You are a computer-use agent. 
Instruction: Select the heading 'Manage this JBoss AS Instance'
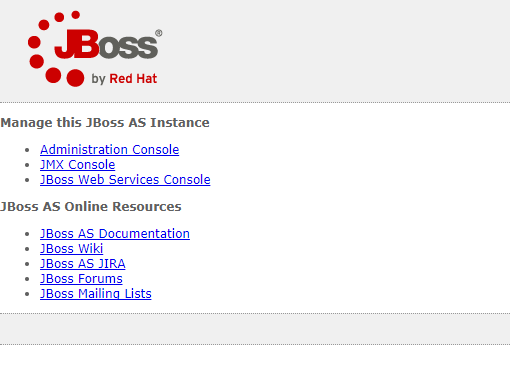point(105,123)
